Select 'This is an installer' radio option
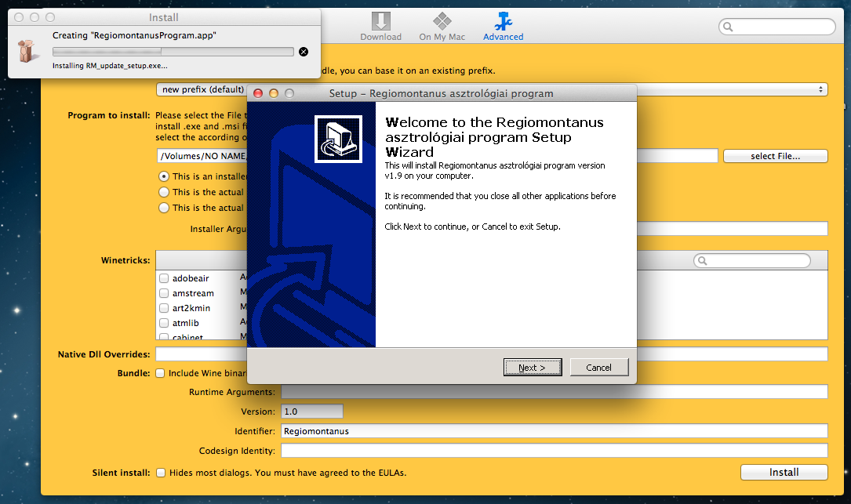 click(163, 176)
